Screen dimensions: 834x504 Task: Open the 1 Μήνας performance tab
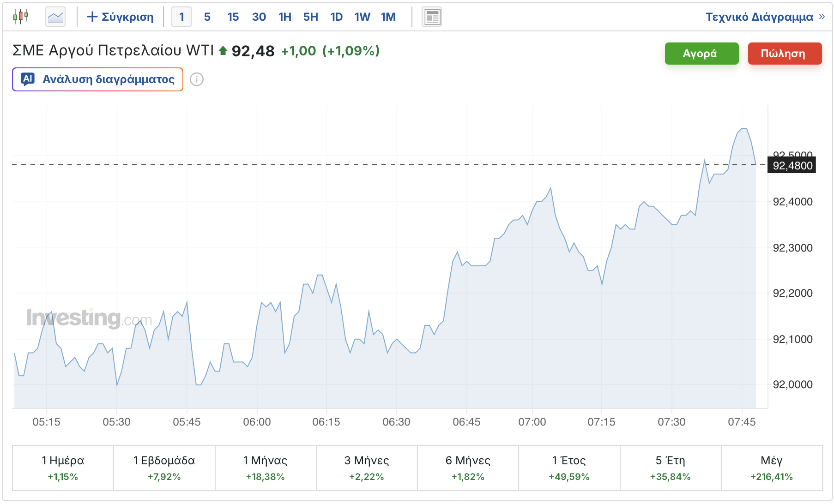[266, 468]
